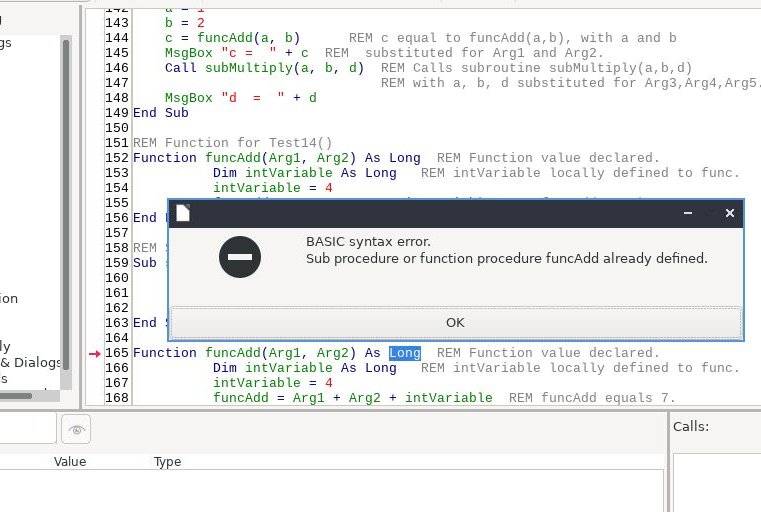Click the Calls: label
The image size is (761, 512).
tap(691, 427)
